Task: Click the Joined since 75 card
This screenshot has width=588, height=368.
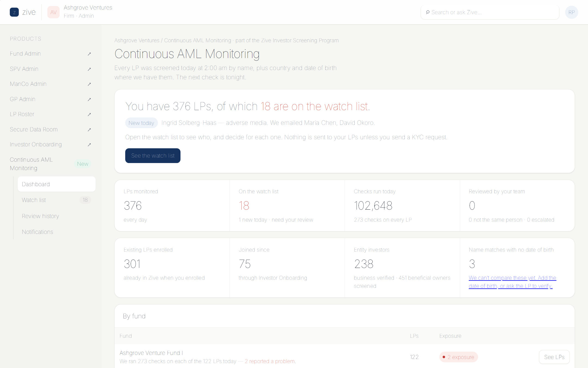Action: point(287,268)
